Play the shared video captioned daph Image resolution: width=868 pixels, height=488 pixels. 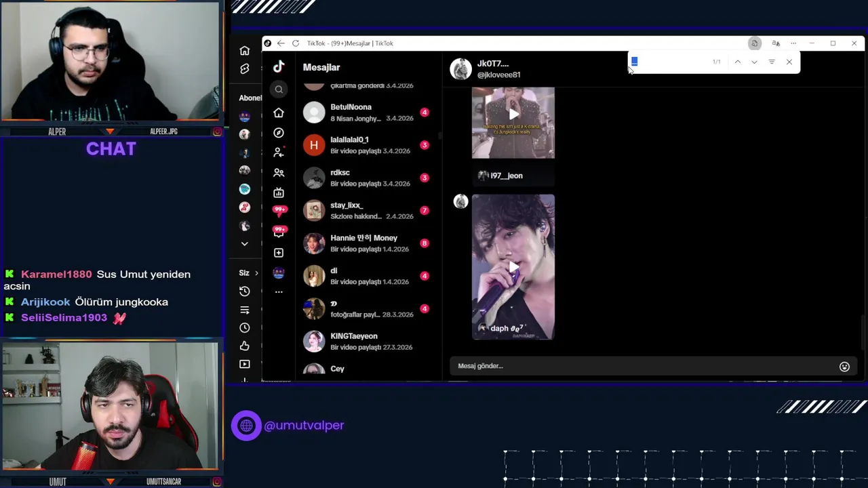(x=513, y=267)
